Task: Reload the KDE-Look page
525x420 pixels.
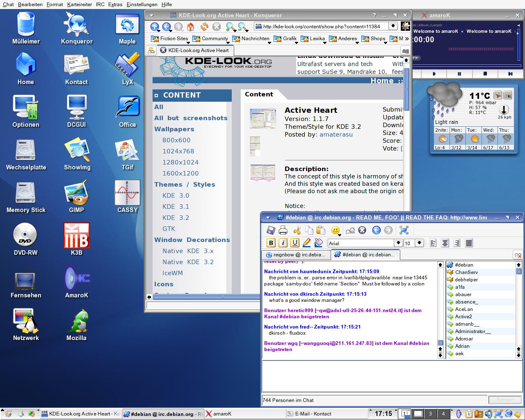Action: (204, 27)
